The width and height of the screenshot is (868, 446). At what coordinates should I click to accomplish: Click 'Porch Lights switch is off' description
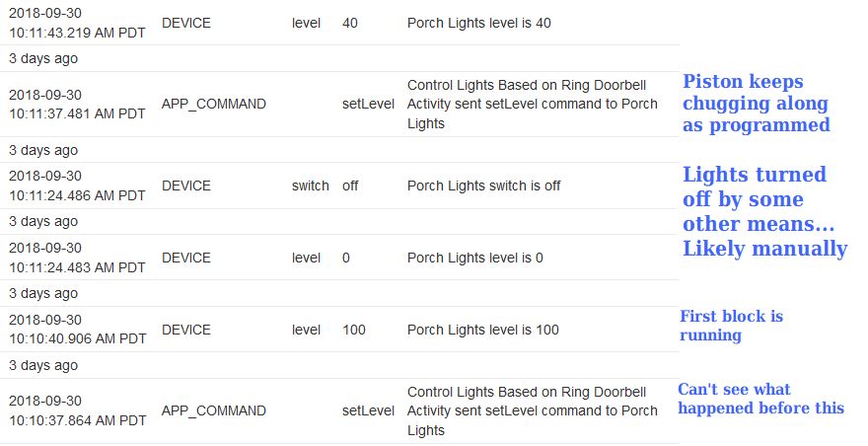point(484,186)
